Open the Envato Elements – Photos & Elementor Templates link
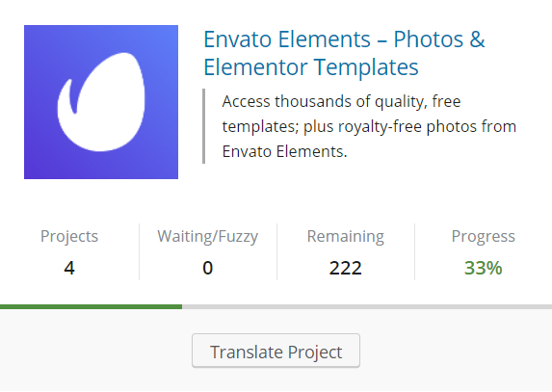 pyautogui.click(x=344, y=53)
